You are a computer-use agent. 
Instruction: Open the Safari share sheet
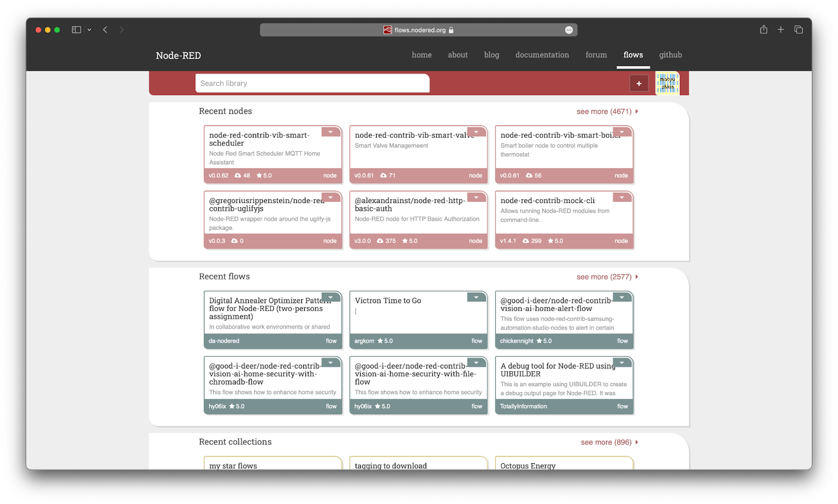coord(764,29)
